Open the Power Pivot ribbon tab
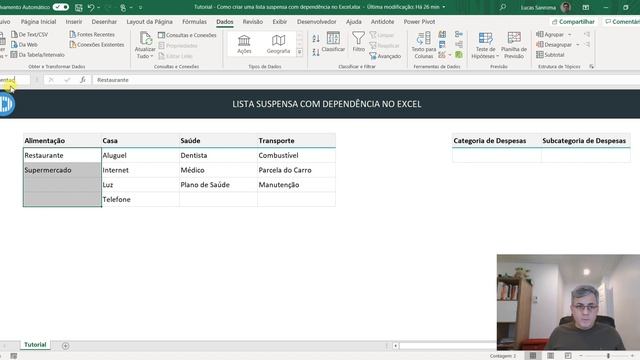The image size is (640, 360). pyautogui.click(x=420, y=22)
